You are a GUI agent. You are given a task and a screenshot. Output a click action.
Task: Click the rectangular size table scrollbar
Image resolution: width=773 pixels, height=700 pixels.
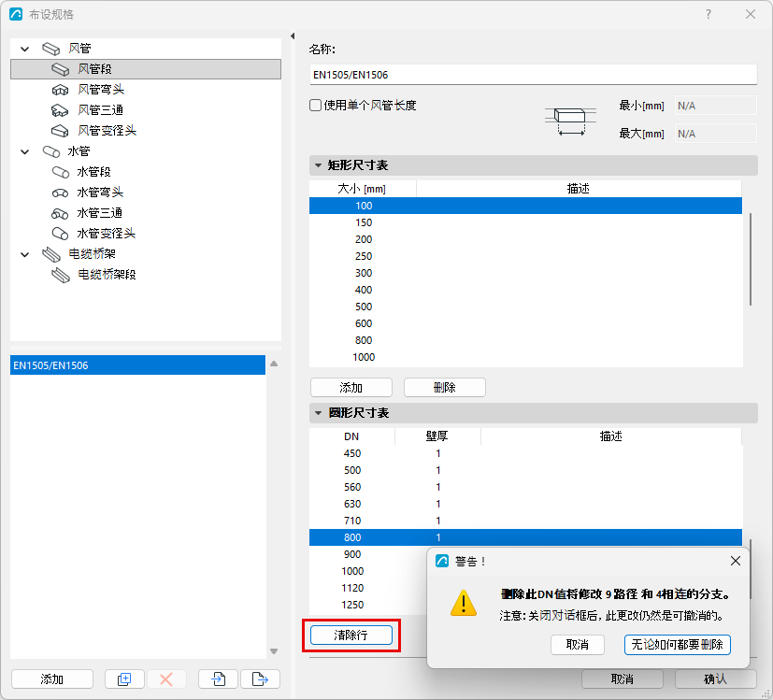(751, 259)
